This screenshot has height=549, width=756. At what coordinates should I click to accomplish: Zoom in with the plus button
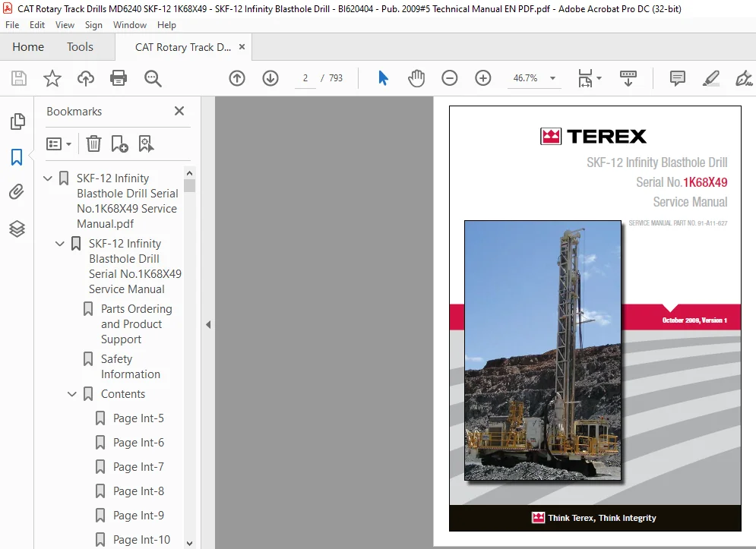pos(483,78)
